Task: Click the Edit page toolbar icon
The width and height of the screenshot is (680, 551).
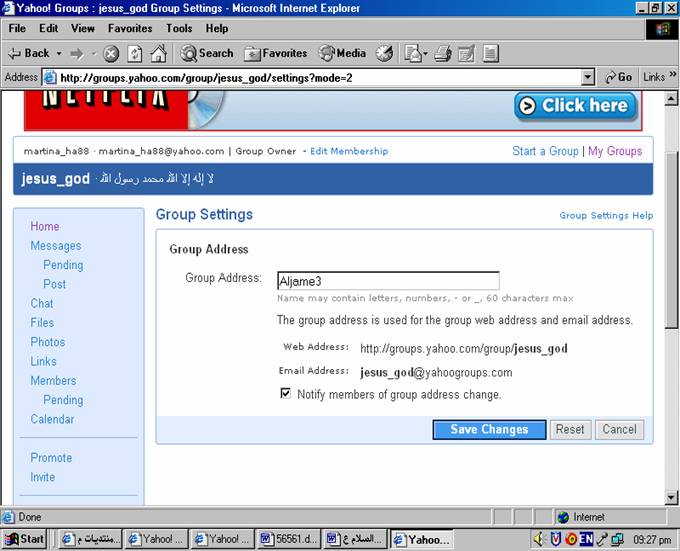Action: tap(466, 53)
